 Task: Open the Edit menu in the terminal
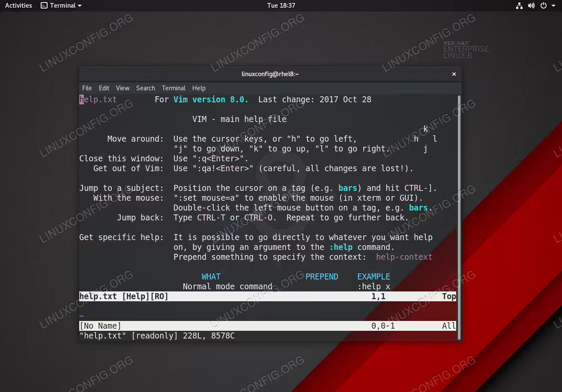[104, 88]
